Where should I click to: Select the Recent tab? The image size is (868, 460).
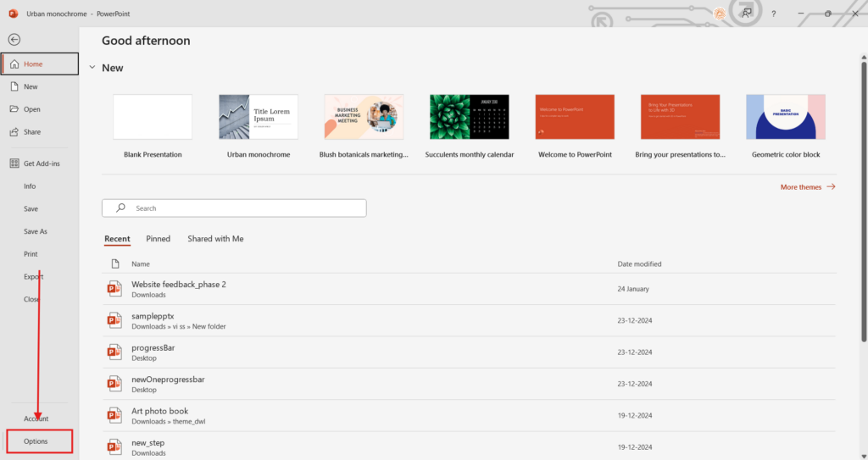tap(117, 239)
